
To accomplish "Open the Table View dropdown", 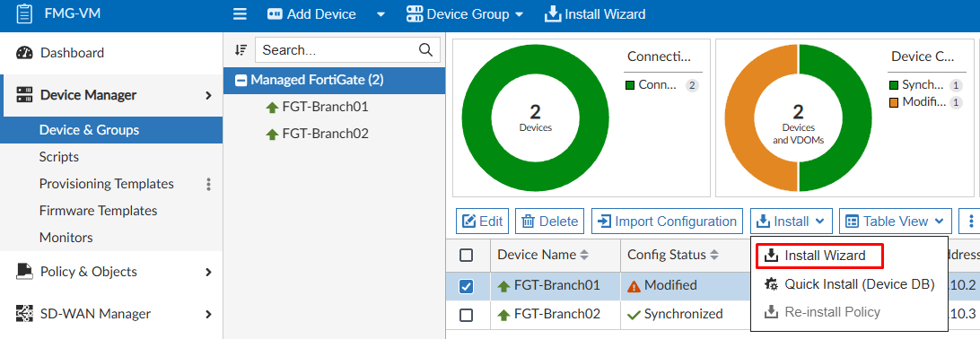I will 895,221.
